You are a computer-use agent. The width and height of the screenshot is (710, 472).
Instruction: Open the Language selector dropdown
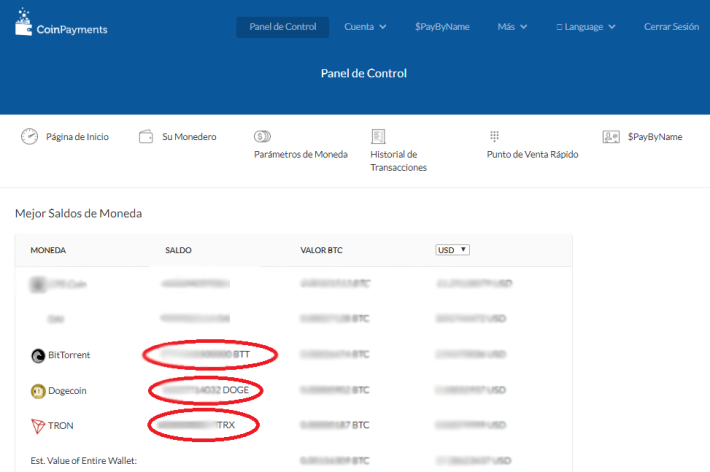click(585, 27)
